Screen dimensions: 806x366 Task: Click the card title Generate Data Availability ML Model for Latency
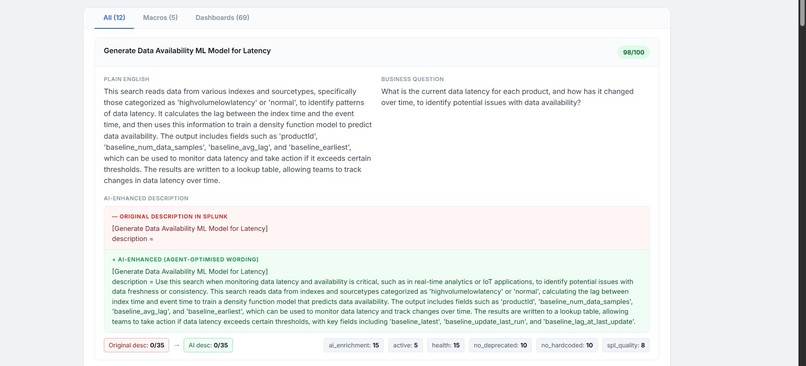pos(187,51)
